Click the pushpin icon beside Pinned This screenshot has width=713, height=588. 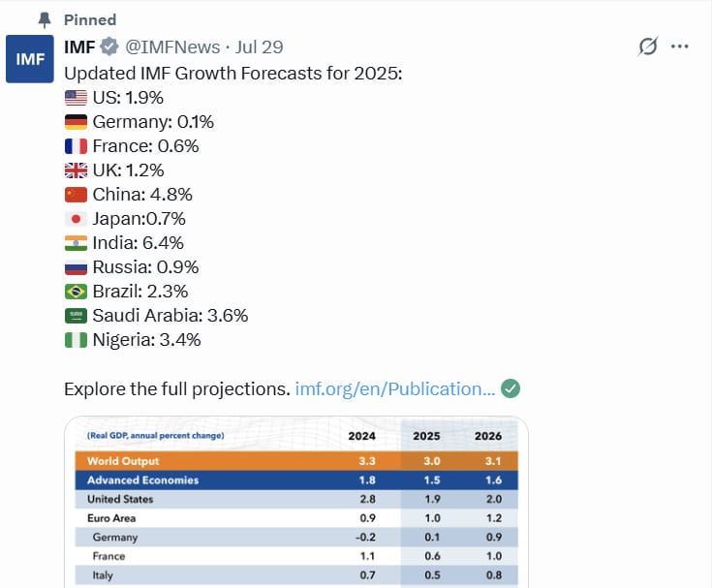pyautogui.click(x=45, y=19)
